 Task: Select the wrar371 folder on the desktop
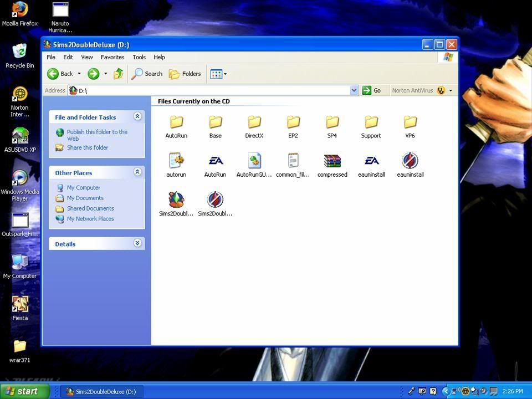(x=20, y=351)
